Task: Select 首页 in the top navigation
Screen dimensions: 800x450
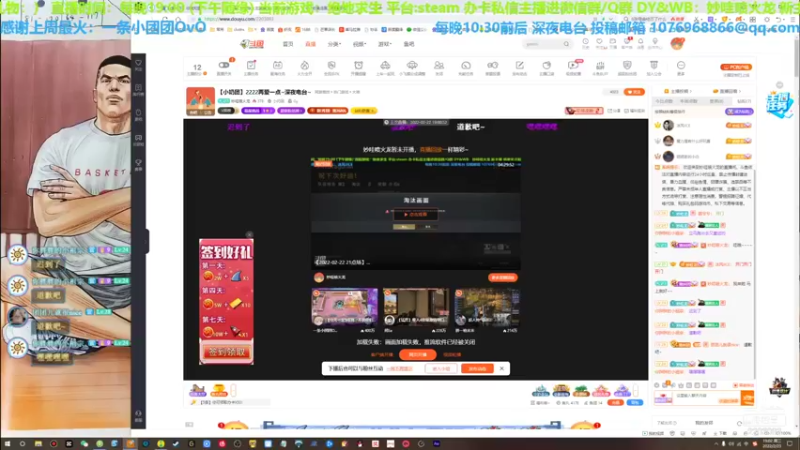Action: [288, 44]
